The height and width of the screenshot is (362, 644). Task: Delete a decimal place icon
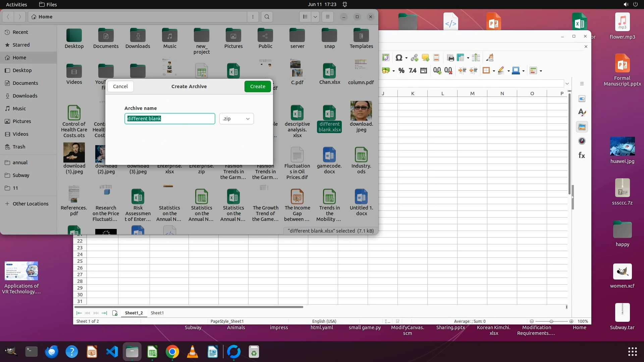[448, 70]
